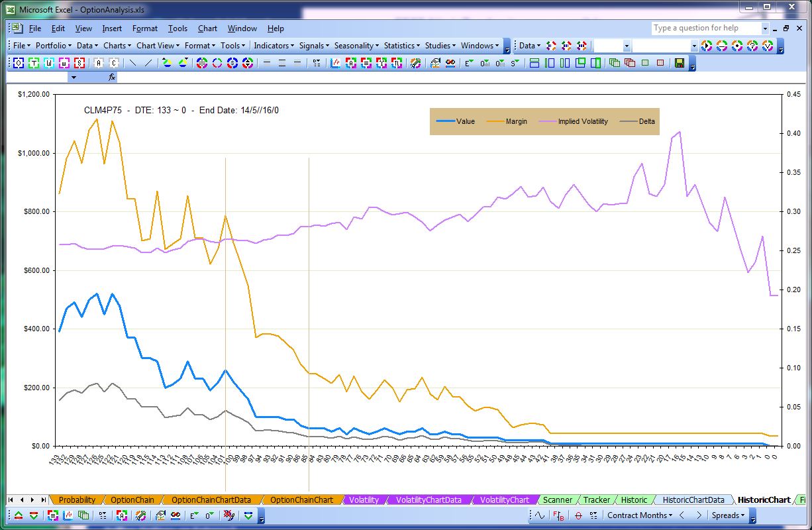
Task: Open the Contract Months dropdown
Action: pos(639,515)
